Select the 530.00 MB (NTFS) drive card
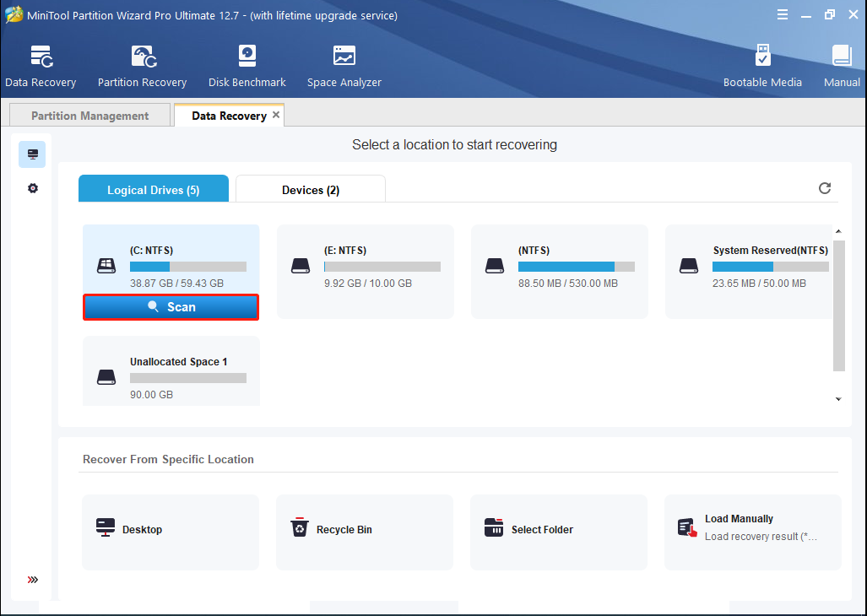This screenshot has height=616, width=867. (x=559, y=271)
